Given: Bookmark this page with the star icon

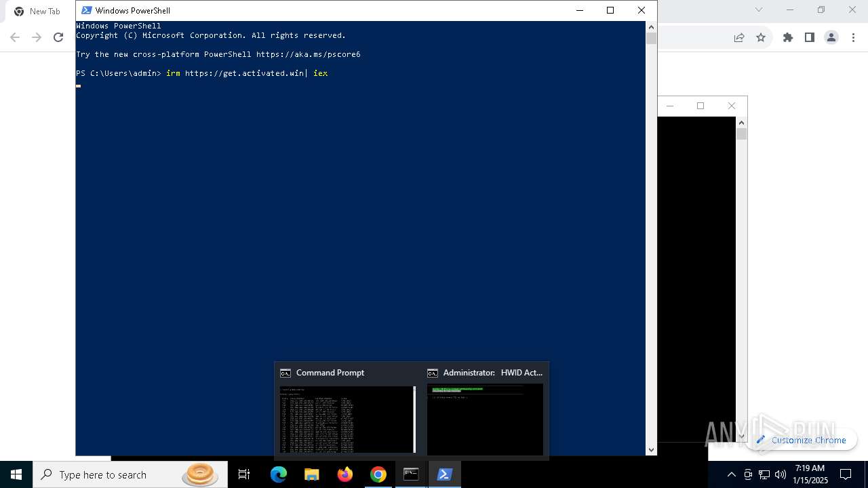Looking at the screenshot, I should [x=761, y=37].
